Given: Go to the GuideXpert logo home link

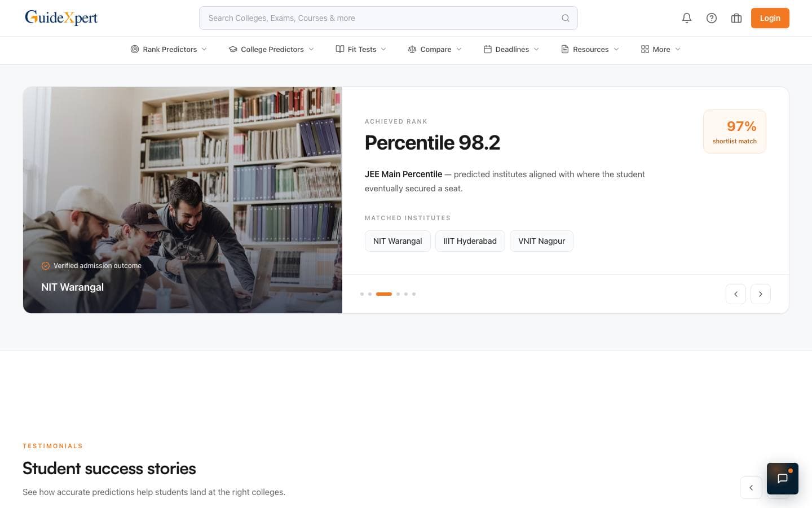Looking at the screenshot, I should click(61, 18).
